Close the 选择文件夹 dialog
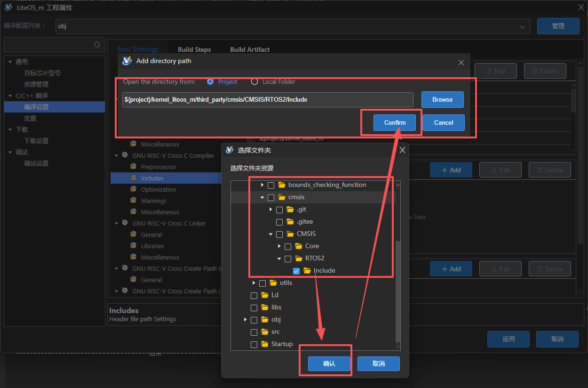The image size is (588, 388). [x=402, y=150]
